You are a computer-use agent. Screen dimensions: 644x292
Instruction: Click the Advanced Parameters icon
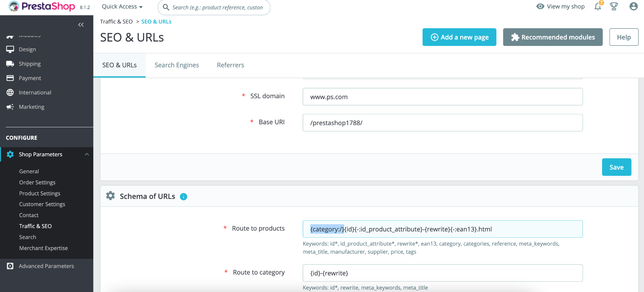pyautogui.click(x=10, y=266)
